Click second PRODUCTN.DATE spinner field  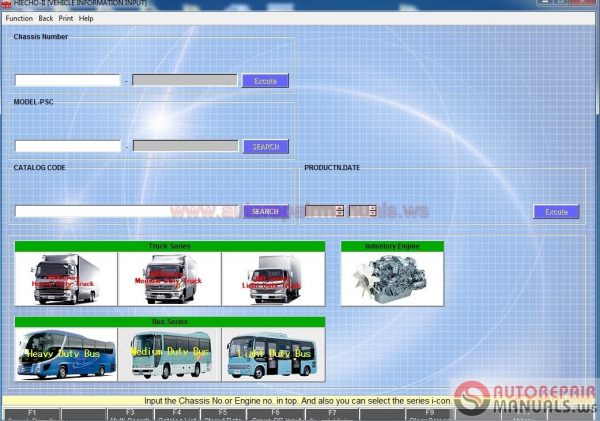(363, 211)
